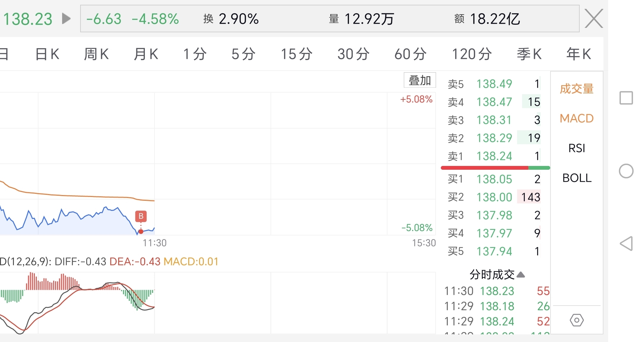Select 买2 bid row at 138.00
The height and width of the screenshot is (342, 644).
pyautogui.click(x=494, y=197)
